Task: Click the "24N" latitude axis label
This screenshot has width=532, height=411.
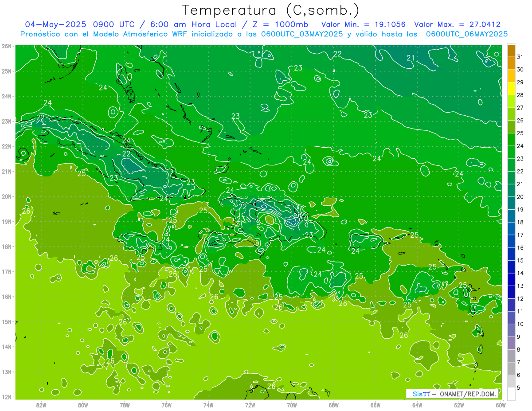Action: coord(7,96)
